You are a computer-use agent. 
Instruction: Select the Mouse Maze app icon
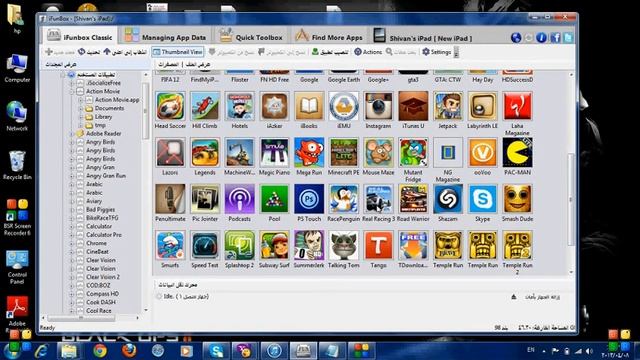coord(378,153)
